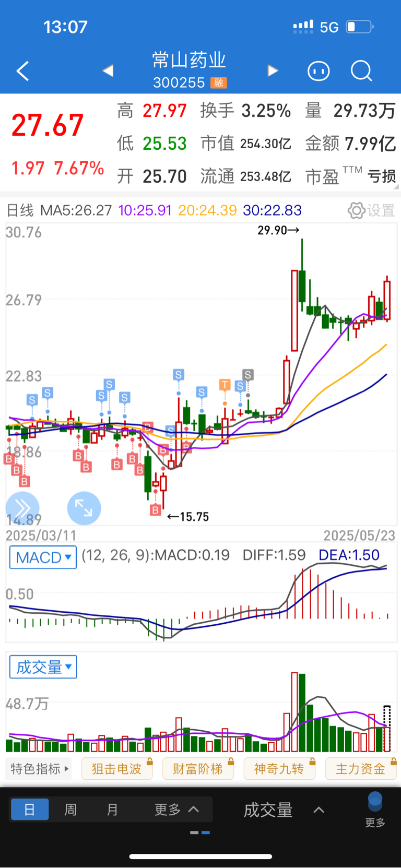Tap the DEA:1.50 value
This screenshot has width=401, height=868.
pyautogui.click(x=349, y=555)
